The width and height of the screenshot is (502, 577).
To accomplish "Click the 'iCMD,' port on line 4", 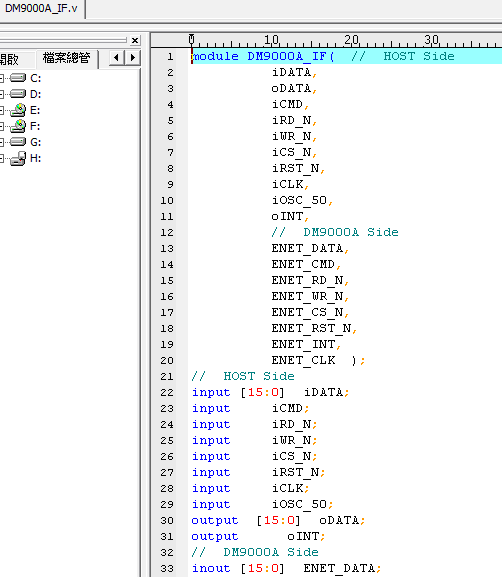I will click(x=290, y=105).
